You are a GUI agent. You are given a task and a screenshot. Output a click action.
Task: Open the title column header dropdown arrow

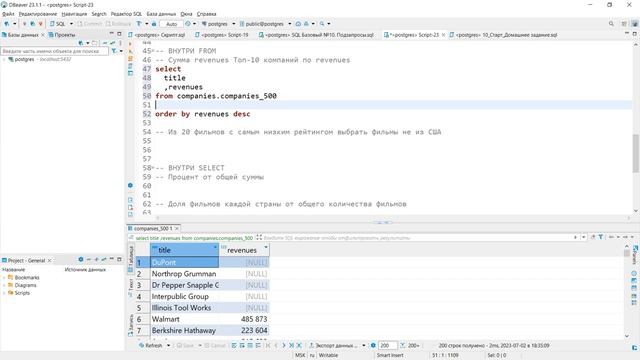click(216, 247)
